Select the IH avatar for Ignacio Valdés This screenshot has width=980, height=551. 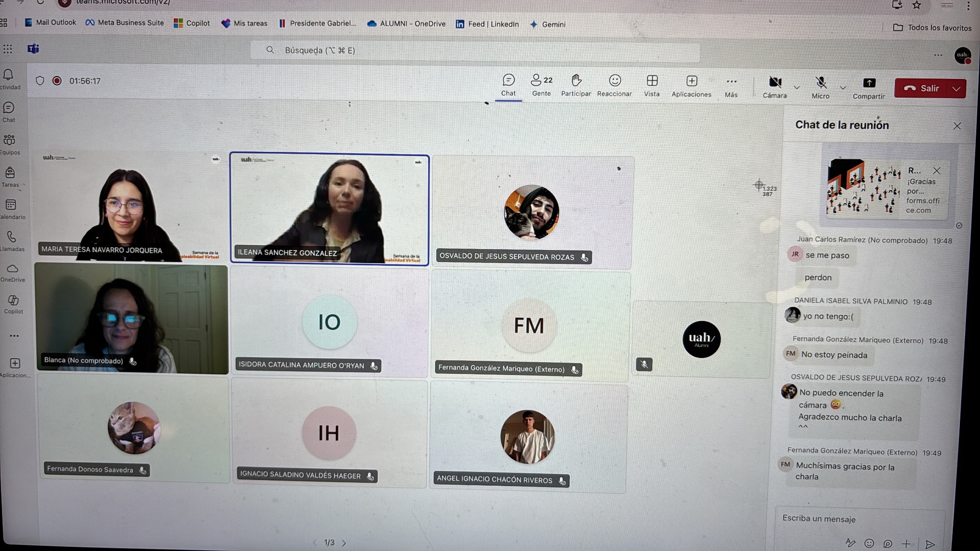[x=329, y=433]
